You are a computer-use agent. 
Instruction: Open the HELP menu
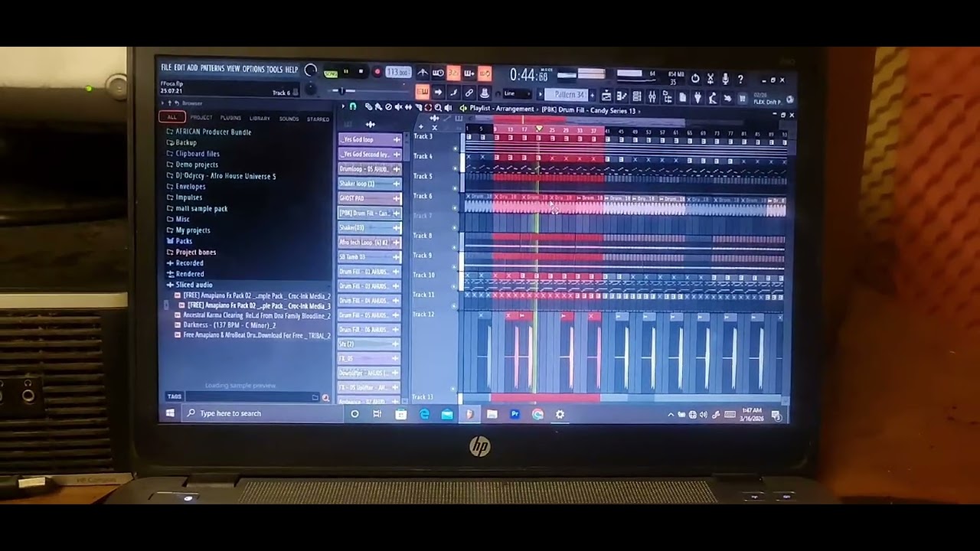coord(292,69)
